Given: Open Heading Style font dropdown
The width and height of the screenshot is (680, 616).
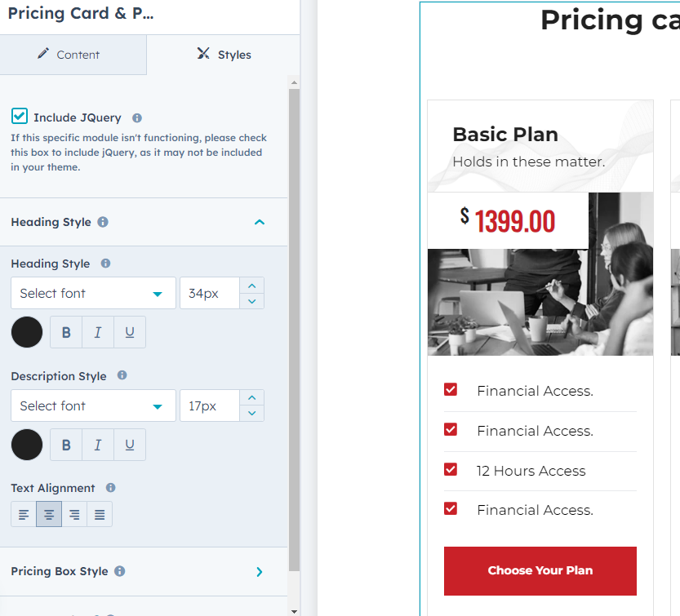Looking at the screenshot, I should point(93,293).
